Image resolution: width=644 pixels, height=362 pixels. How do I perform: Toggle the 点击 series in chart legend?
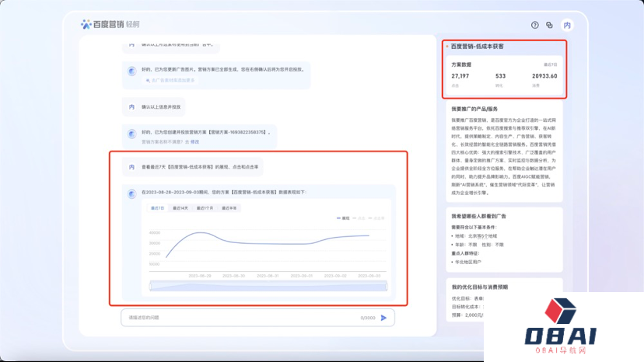click(x=359, y=218)
